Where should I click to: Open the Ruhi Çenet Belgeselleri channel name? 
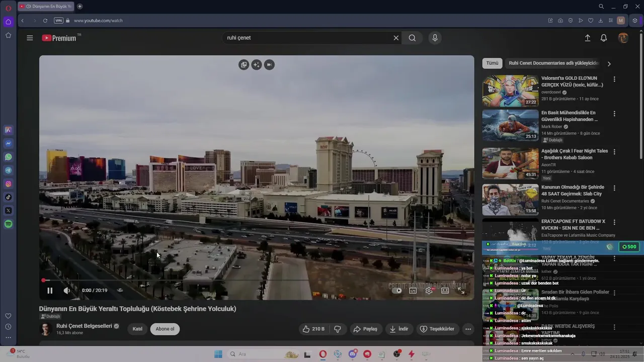(x=84, y=326)
